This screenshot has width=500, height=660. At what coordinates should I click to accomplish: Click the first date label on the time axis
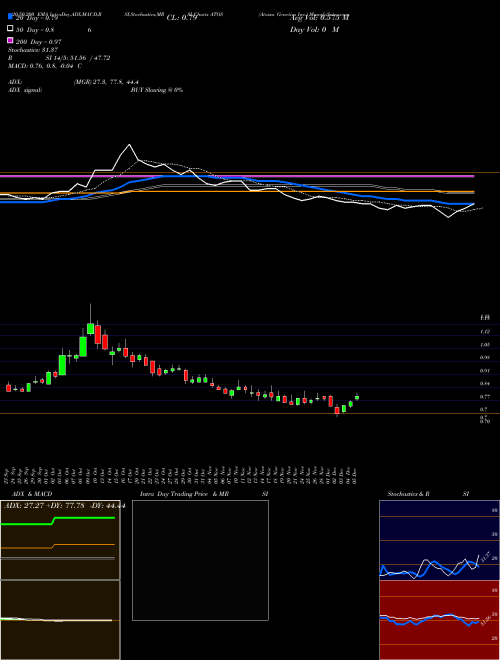coord(8,476)
